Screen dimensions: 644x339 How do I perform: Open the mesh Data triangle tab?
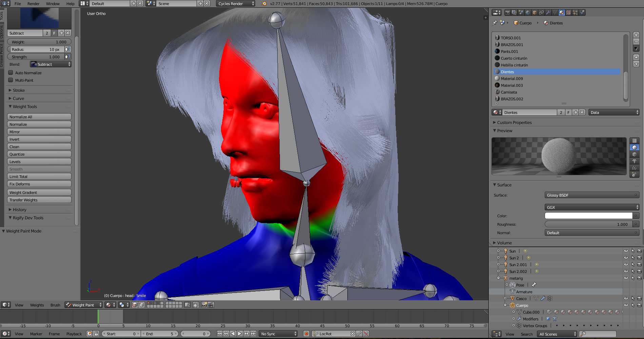[x=555, y=13]
